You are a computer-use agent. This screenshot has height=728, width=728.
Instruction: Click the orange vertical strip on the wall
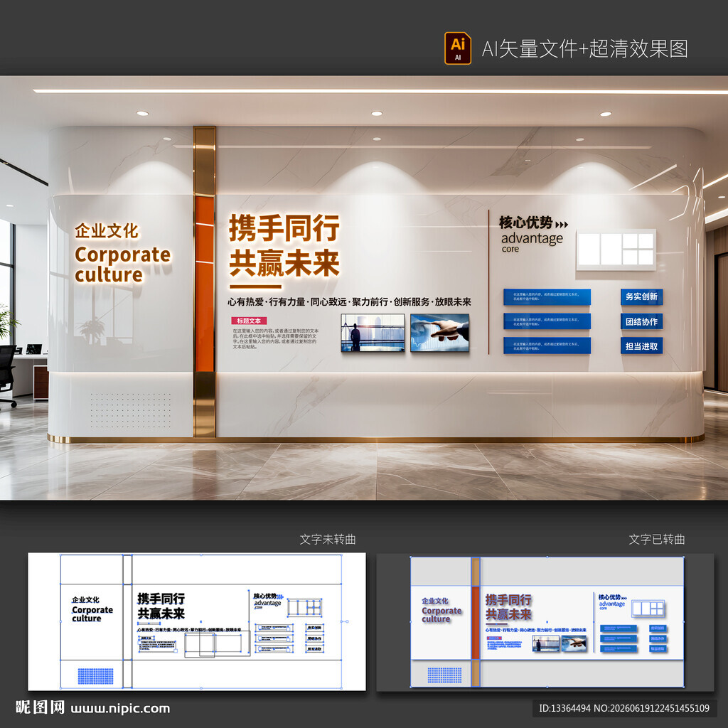(204, 284)
